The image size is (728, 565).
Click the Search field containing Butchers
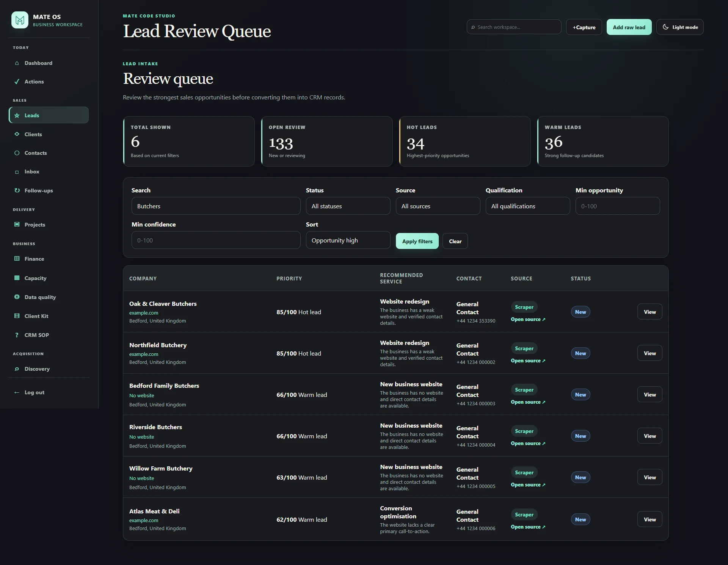tap(216, 206)
